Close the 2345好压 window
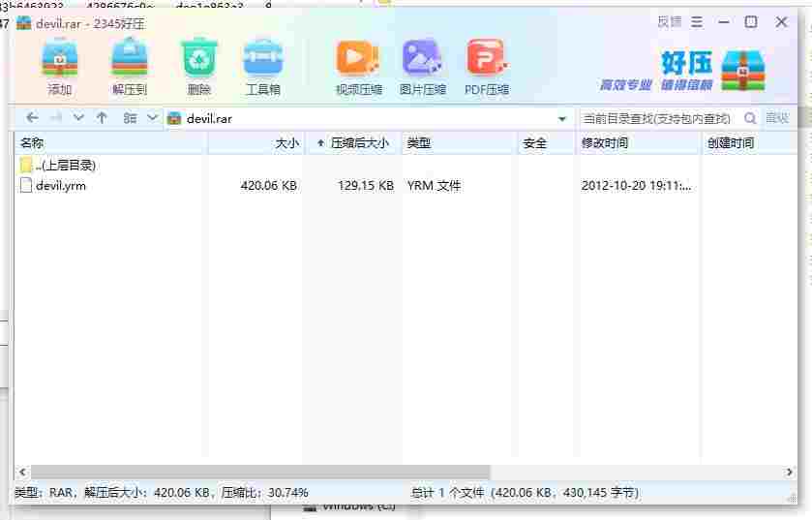 click(781, 21)
